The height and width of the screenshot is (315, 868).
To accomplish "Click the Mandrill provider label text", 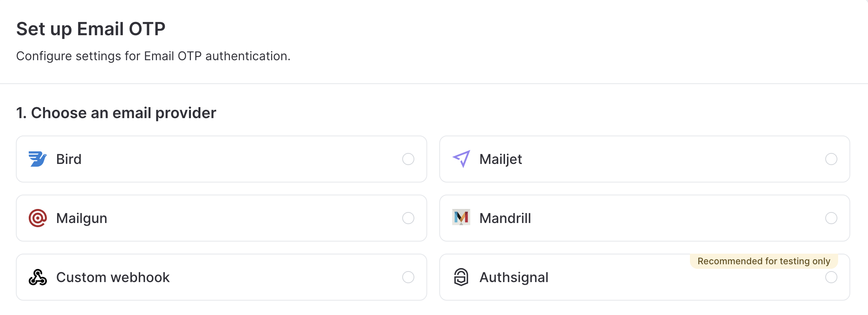I will 505,218.
